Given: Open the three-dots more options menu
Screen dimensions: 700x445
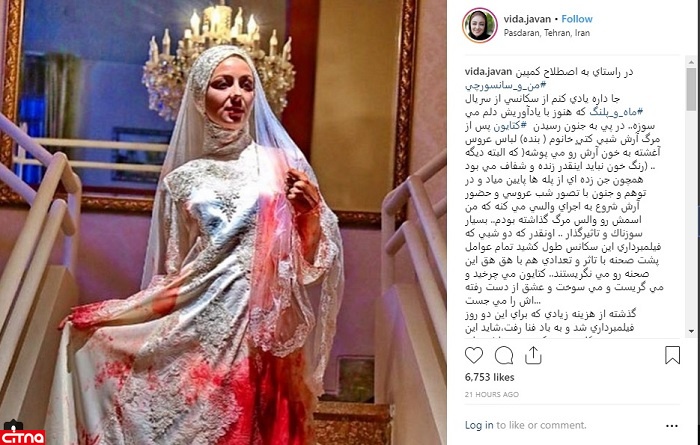Looking at the screenshot, I should tap(672, 426).
